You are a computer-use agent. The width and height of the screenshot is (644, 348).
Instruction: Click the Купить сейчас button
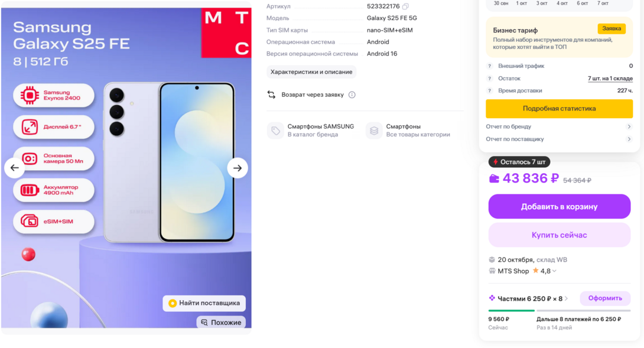[559, 235]
